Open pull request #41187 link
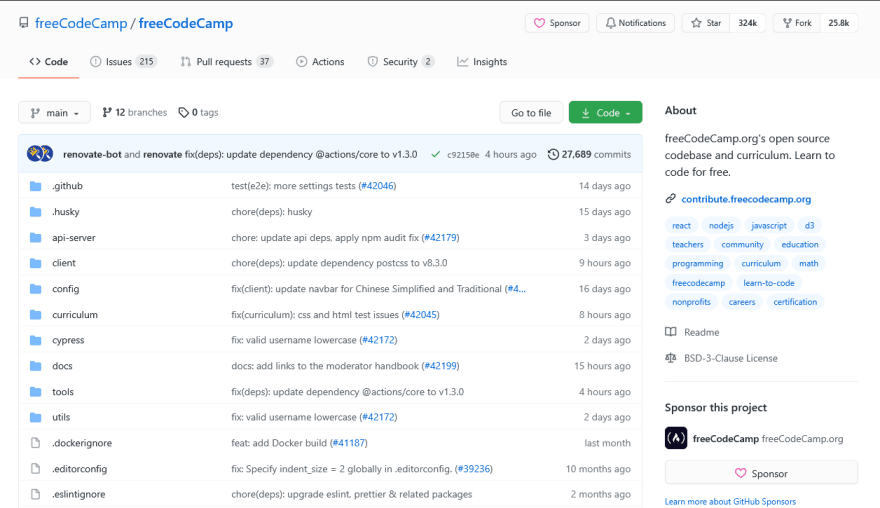This screenshot has width=880, height=508. click(349, 443)
